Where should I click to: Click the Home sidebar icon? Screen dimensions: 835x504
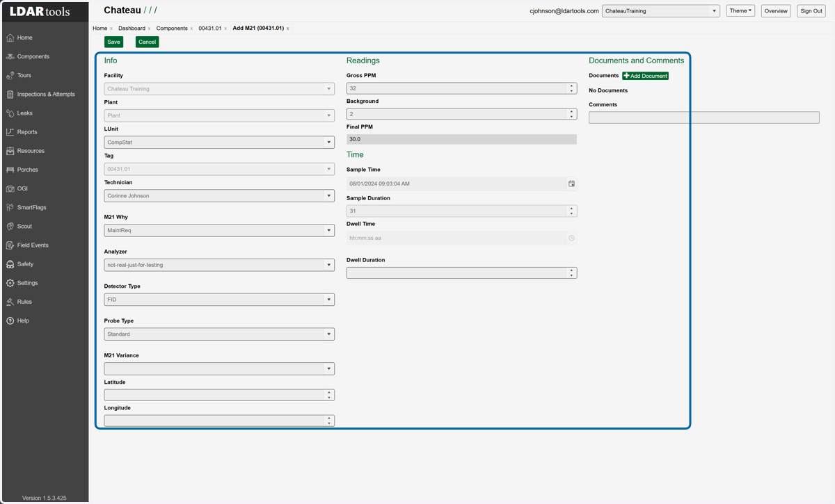pyautogui.click(x=10, y=38)
